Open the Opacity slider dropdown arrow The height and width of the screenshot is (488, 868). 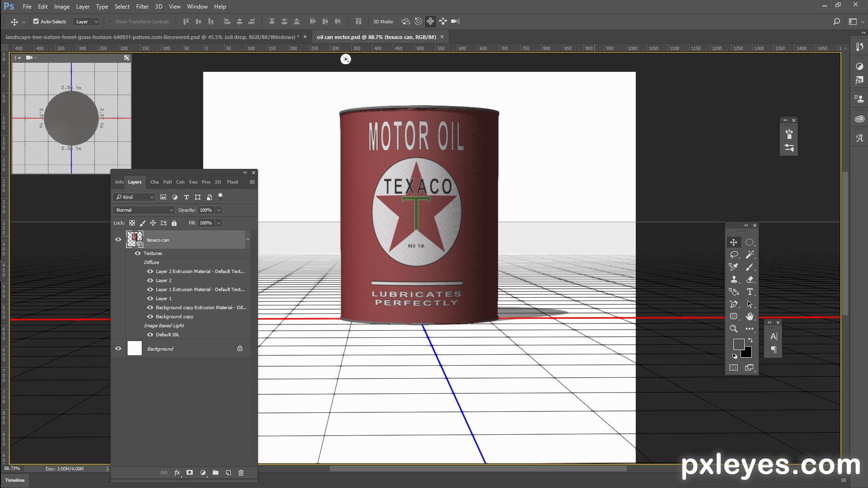tap(219, 210)
